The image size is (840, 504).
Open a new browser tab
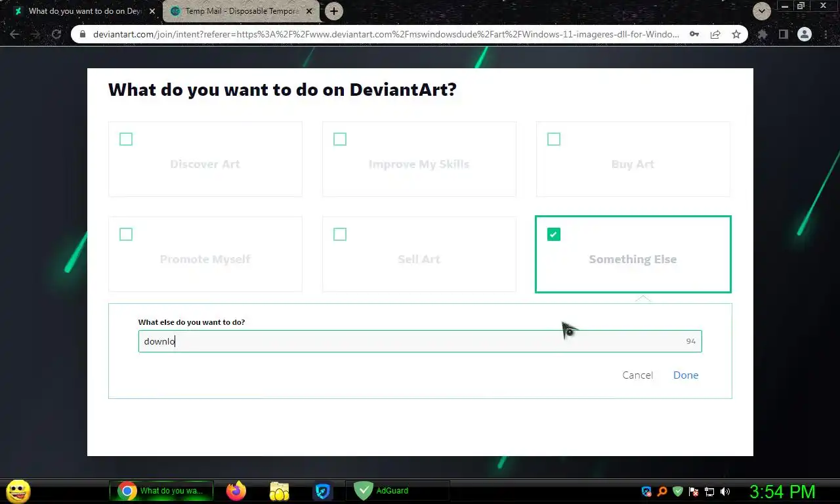[334, 11]
